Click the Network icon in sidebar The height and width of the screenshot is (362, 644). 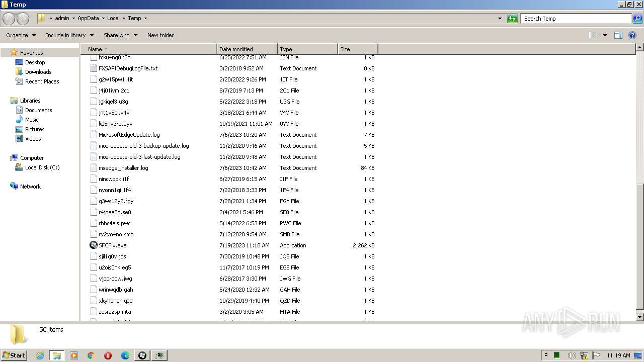[x=14, y=187]
